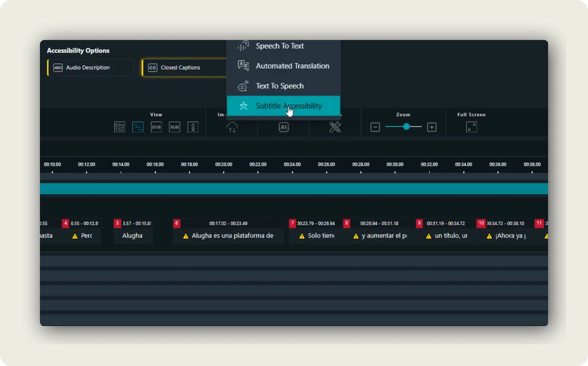588x366 pixels.
Task: Select the SUB view icon
Action: pyautogui.click(x=174, y=127)
